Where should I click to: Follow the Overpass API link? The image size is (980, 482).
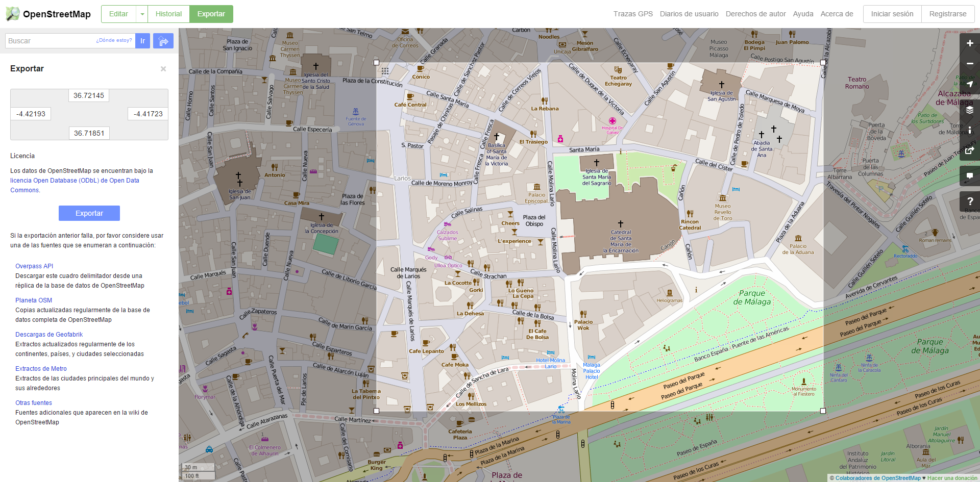pos(34,266)
